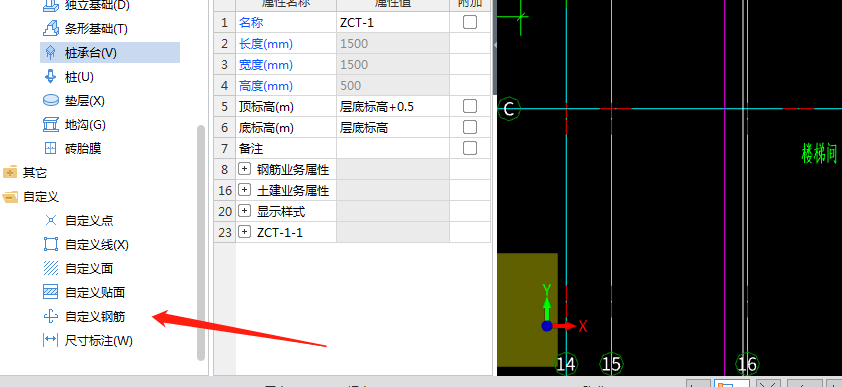The height and width of the screenshot is (387, 842).
Task: Click the 自定义钢筋 icon
Action: [50, 317]
